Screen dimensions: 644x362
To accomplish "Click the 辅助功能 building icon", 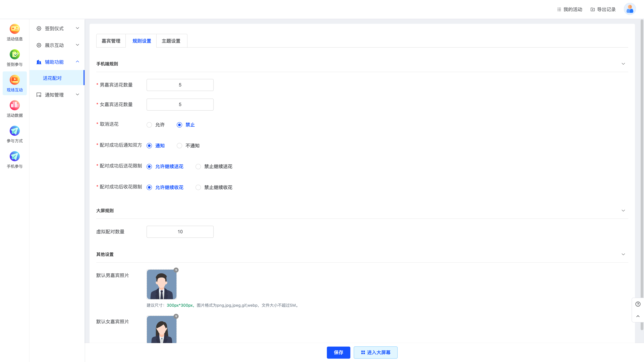I will 39,62.
